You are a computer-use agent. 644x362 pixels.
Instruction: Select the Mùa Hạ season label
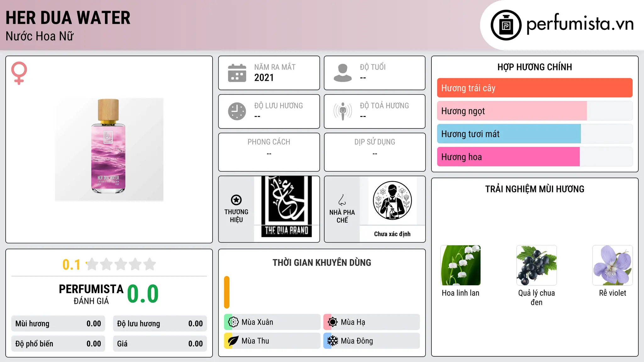[x=353, y=322]
